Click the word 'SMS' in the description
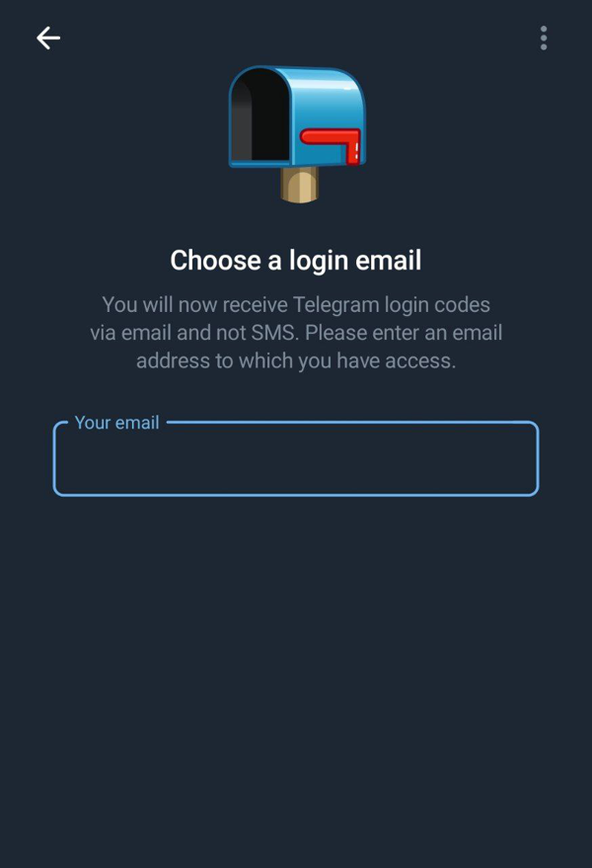The image size is (592, 868). (x=272, y=333)
